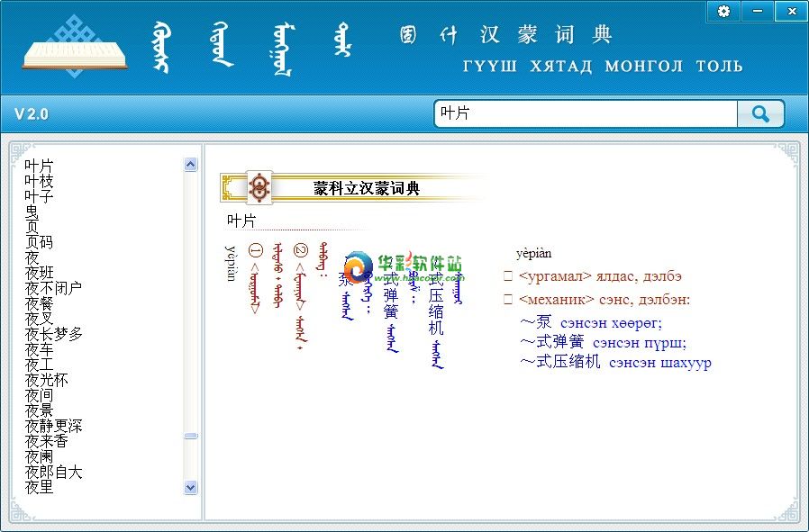The height and width of the screenshot is (532, 809).
Task: Select 夜叉 in the word list
Action: (x=39, y=319)
